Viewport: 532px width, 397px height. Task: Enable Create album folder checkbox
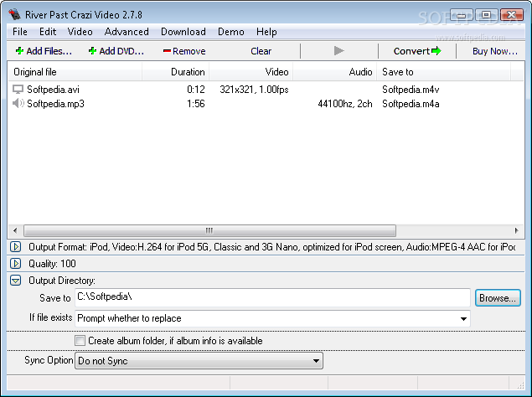(x=80, y=340)
